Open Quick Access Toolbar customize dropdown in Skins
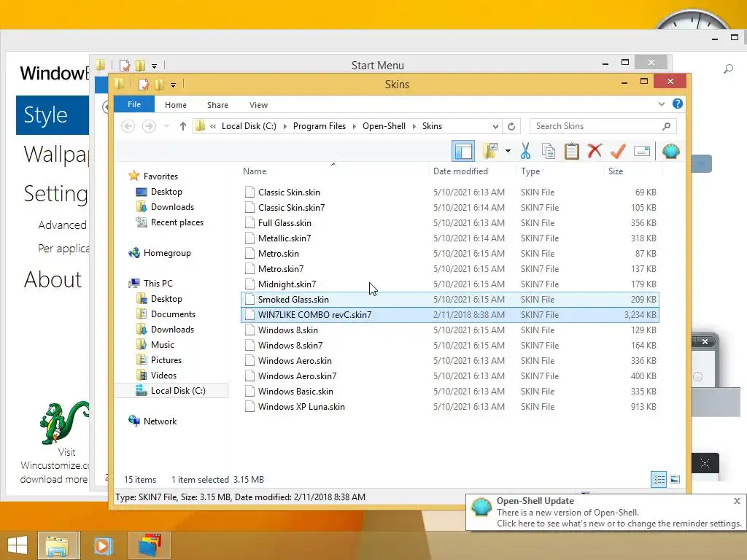The height and width of the screenshot is (560, 747). click(173, 85)
